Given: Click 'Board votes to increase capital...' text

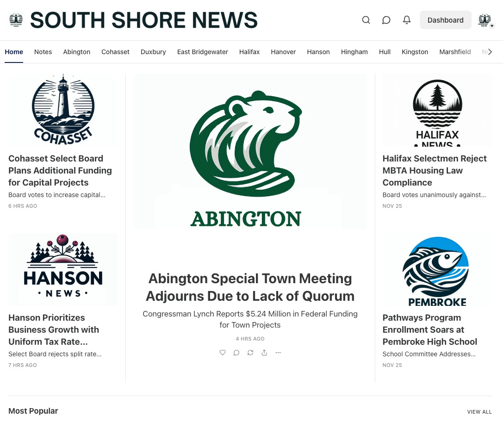Looking at the screenshot, I should click(57, 195).
